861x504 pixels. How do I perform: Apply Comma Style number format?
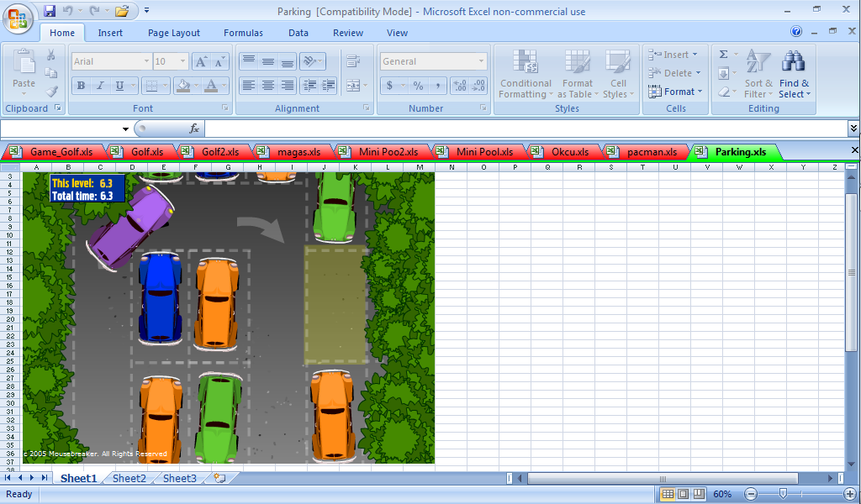coord(437,85)
